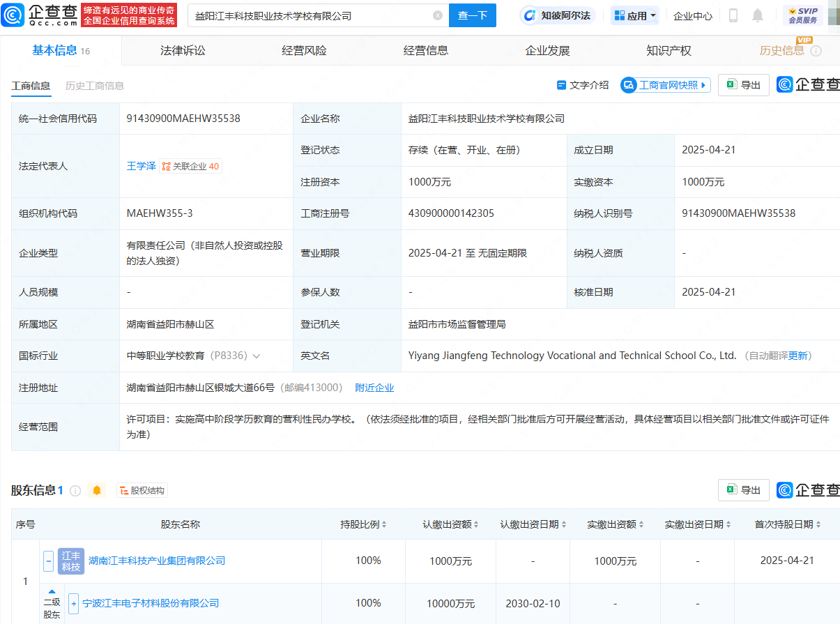View 关联企业 40 related companies

click(x=190, y=166)
